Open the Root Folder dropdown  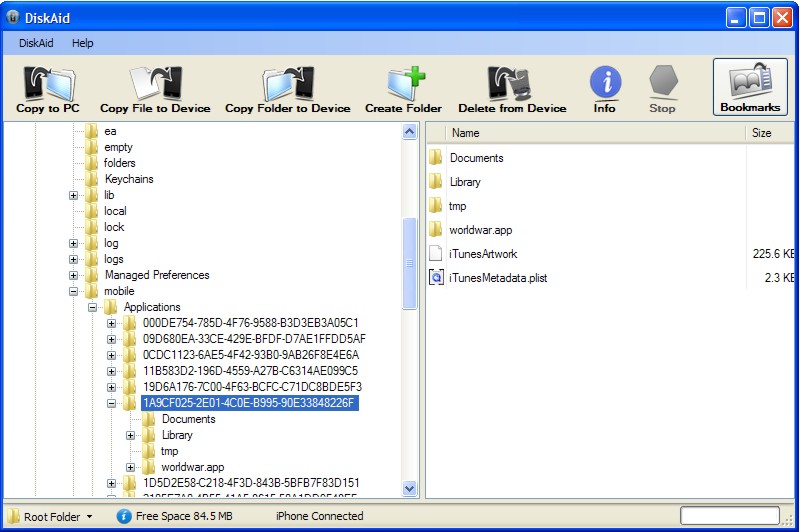(50, 516)
